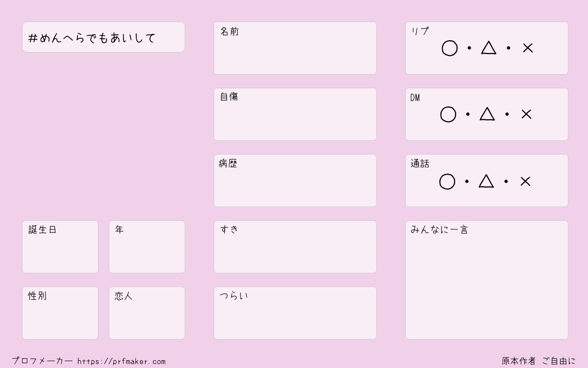Pick the triangle symbol under 通話
This screenshot has width=588, height=368.
(486, 181)
